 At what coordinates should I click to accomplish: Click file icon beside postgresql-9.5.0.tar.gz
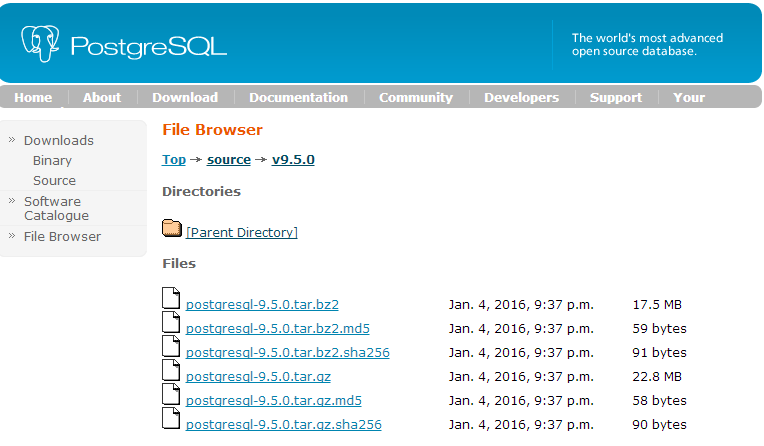click(x=171, y=370)
